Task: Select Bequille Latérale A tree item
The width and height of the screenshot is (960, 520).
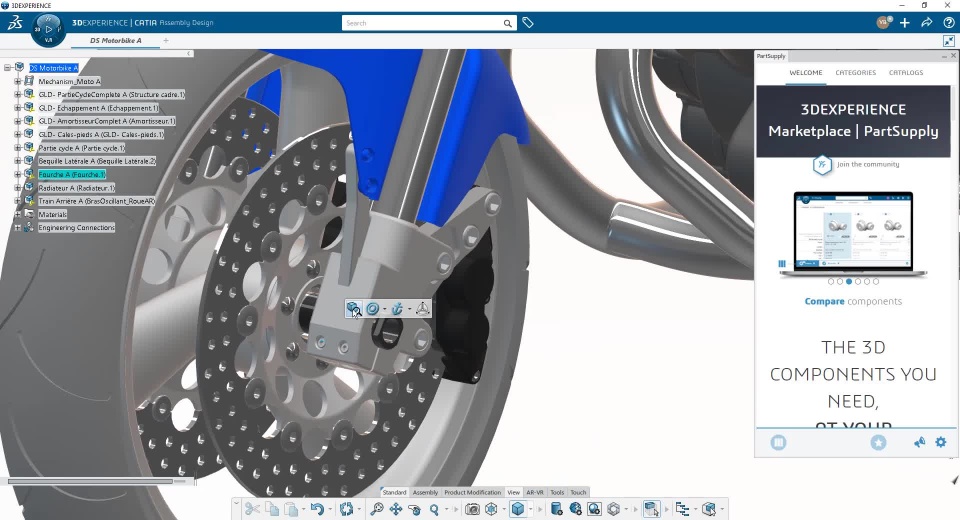Action: tap(97, 161)
